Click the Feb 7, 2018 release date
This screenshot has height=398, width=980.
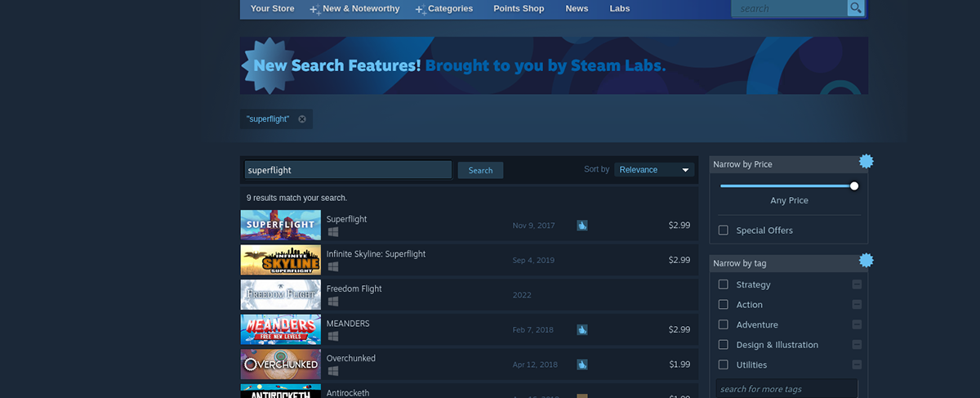(533, 329)
